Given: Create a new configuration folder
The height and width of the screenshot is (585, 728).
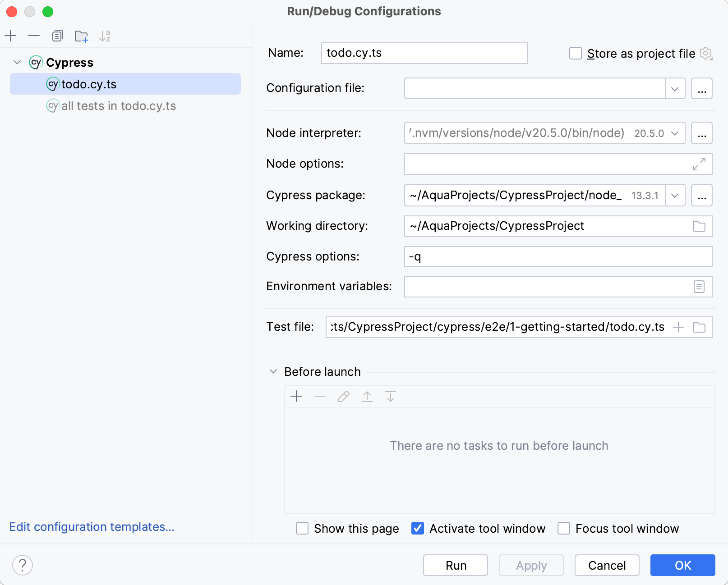Looking at the screenshot, I should tap(81, 36).
